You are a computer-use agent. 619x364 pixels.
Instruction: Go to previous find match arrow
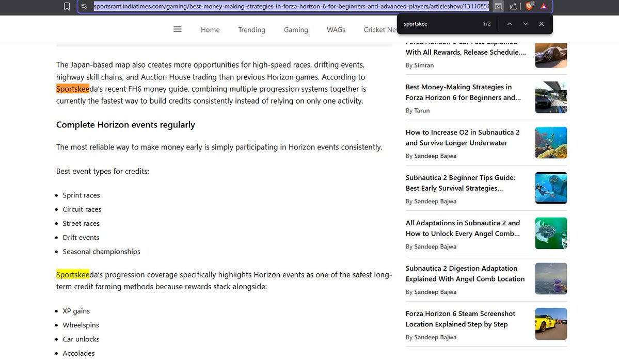click(x=510, y=24)
